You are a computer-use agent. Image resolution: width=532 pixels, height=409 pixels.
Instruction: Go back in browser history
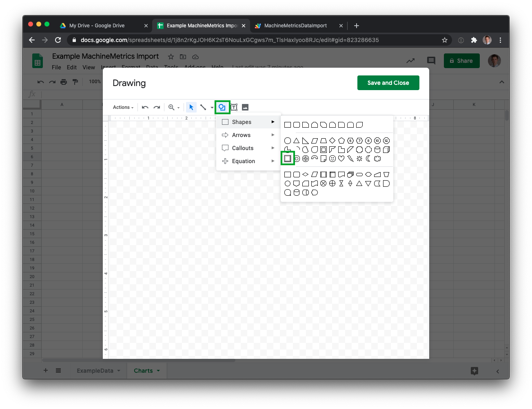click(32, 40)
